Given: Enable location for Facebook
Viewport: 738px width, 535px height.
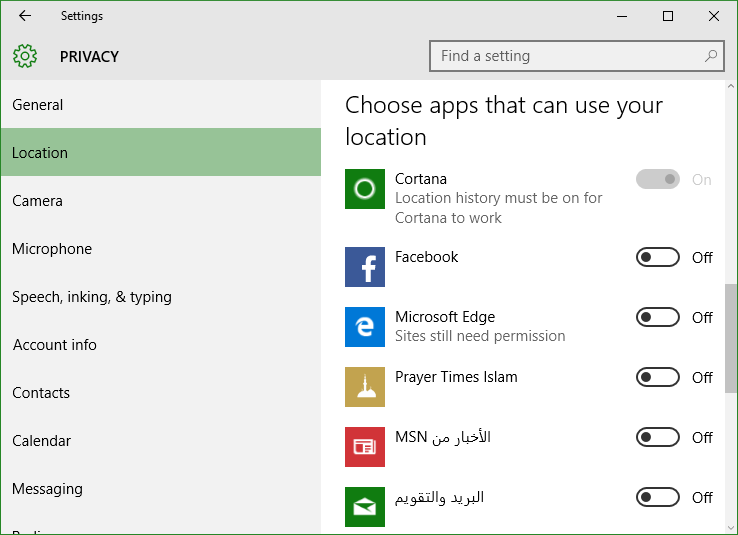Looking at the screenshot, I should (658, 257).
